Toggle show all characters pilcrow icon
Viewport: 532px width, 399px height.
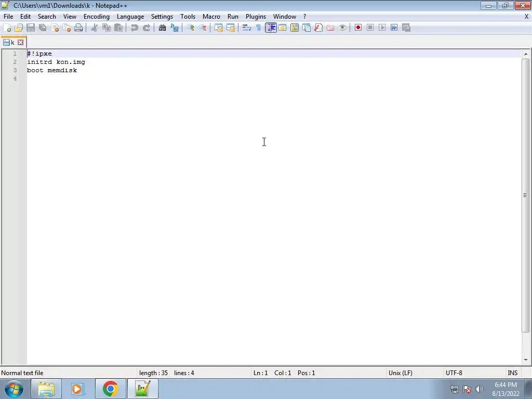[x=259, y=28]
